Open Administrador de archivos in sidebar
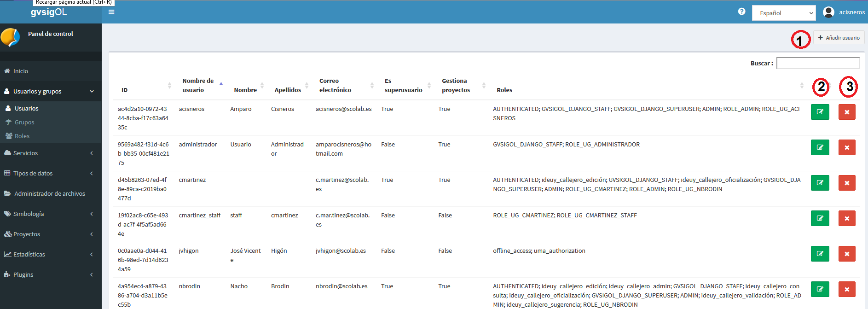The image size is (868, 309). [50, 193]
